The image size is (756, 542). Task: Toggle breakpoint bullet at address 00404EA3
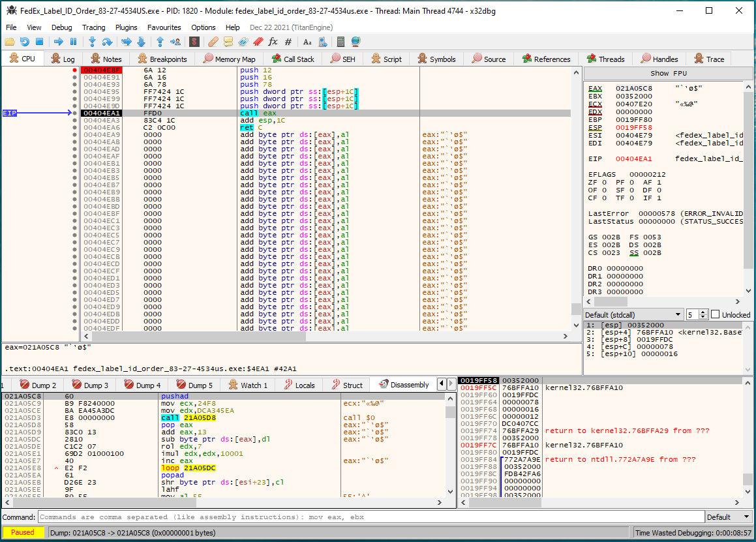74,121
